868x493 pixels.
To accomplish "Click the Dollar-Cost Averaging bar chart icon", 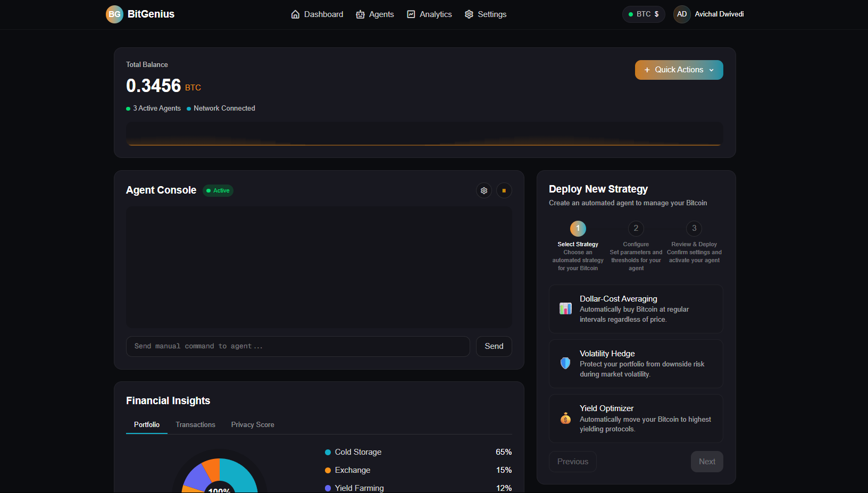I will tap(565, 308).
